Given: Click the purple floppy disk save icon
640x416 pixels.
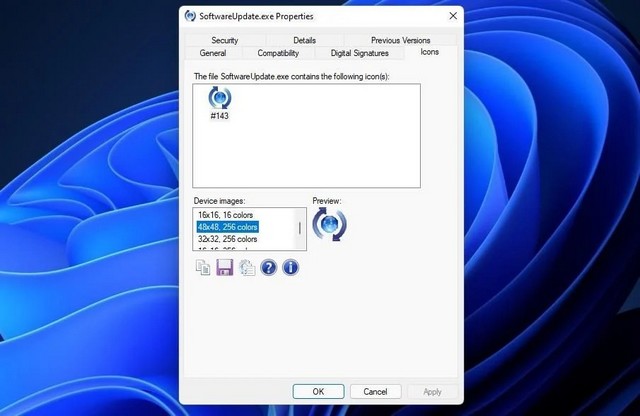Looking at the screenshot, I should point(225,267).
